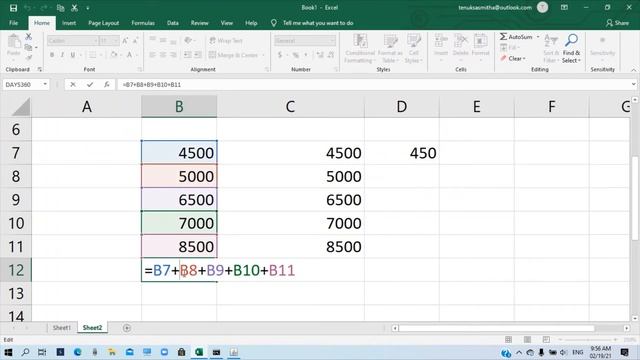Image resolution: width=640 pixels, height=360 pixels.
Task: Add a new sheet with the plus icon
Action: click(127, 328)
